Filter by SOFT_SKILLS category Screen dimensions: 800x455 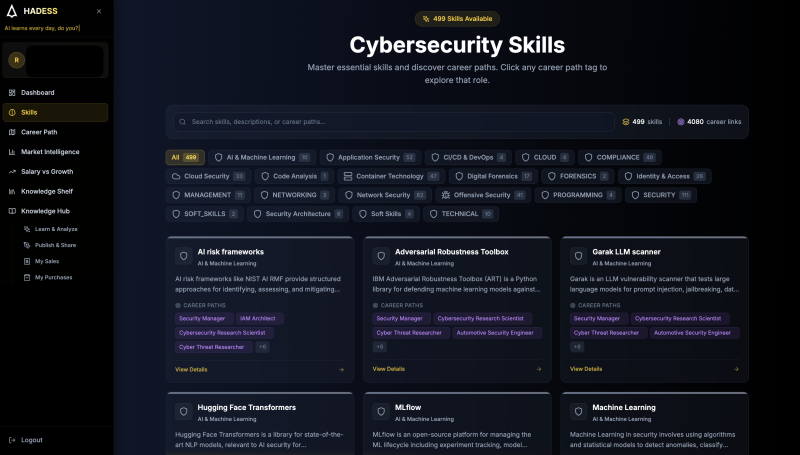coord(205,214)
